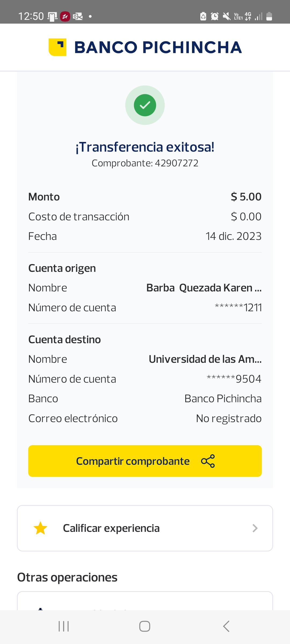Tap the green success checkmark icon
The height and width of the screenshot is (644, 290).
[x=145, y=105]
